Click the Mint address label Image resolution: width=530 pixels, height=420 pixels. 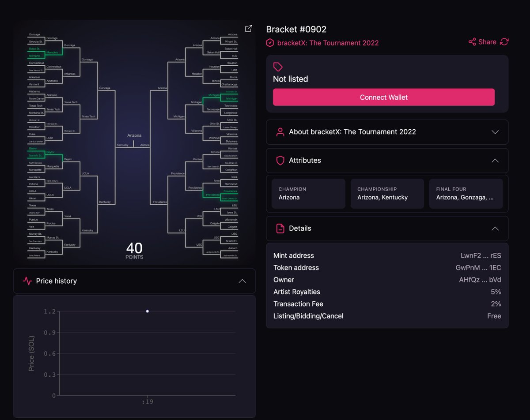click(x=294, y=255)
